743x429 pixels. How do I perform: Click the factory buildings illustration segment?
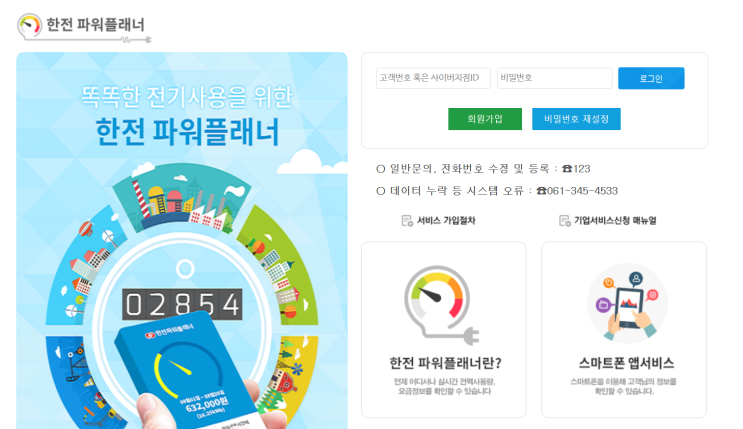[x=182, y=198]
